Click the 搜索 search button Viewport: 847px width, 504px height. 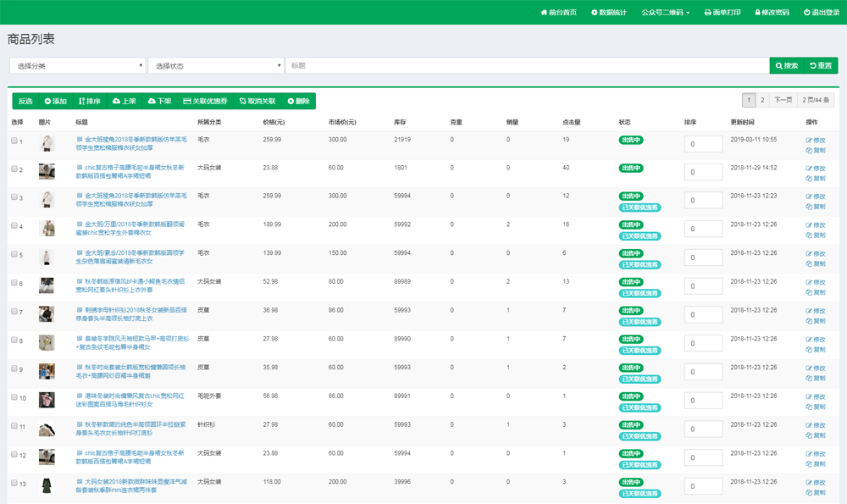(x=787, y=65)
